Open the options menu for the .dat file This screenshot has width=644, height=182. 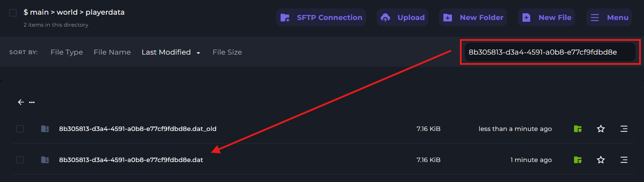(x=624, y=160)
